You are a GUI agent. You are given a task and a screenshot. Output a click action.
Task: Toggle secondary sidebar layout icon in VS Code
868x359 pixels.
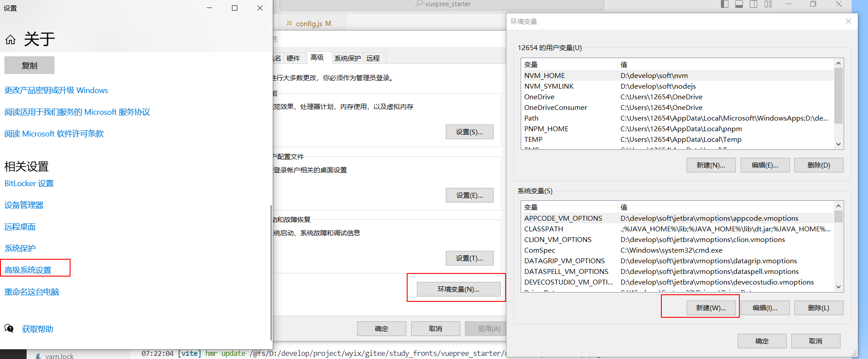[x=754, y=4]
